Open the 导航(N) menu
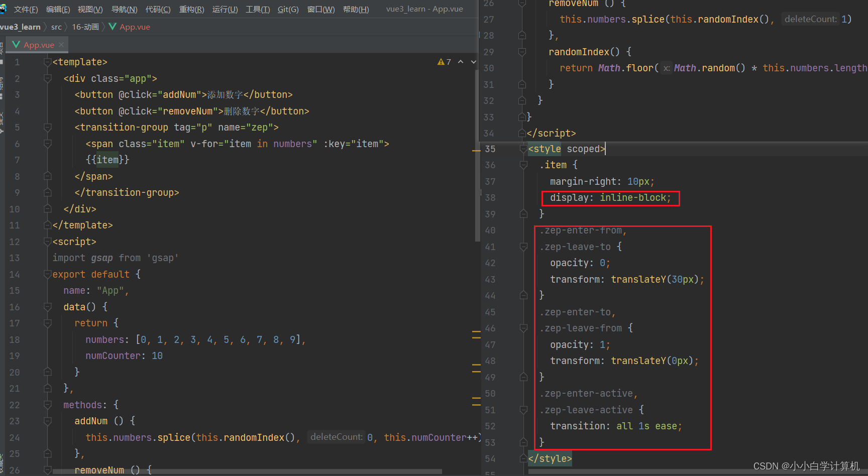The image size is (868, 476). point(124,9)
